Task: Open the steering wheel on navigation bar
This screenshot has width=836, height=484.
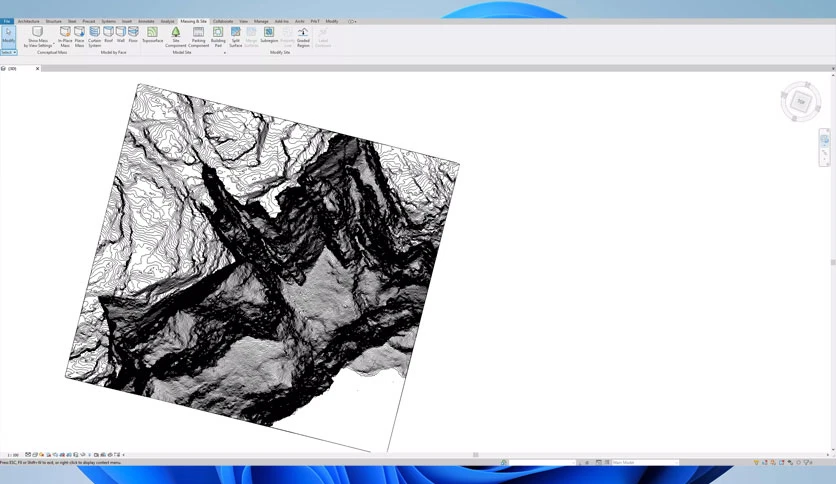Action: pyautogui.click(x=824, y=139)
